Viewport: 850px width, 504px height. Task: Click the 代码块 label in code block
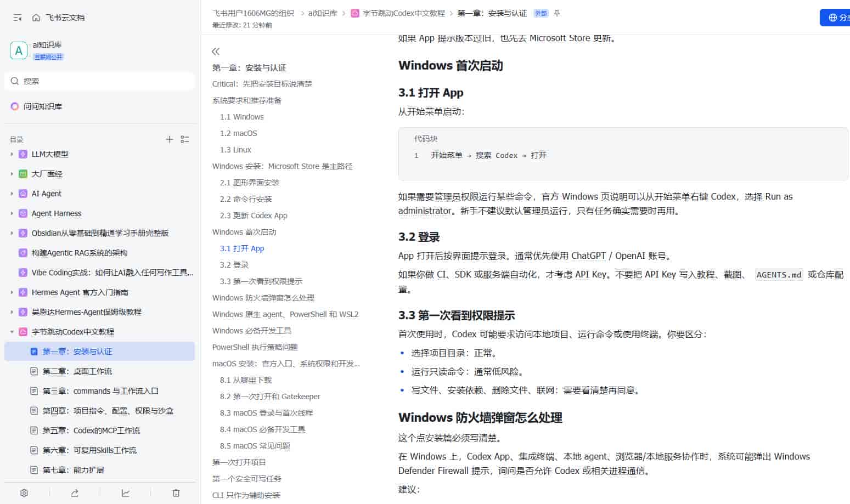(426, 139)
